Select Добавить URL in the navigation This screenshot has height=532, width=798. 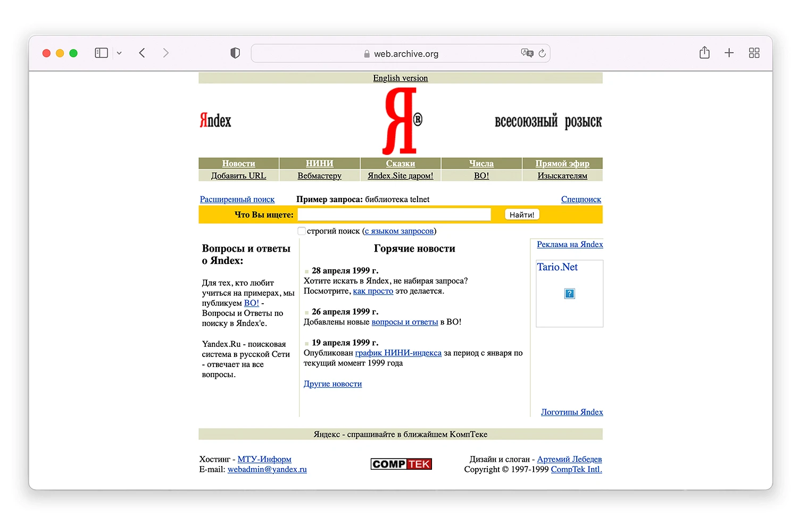(x=239, y=176)
